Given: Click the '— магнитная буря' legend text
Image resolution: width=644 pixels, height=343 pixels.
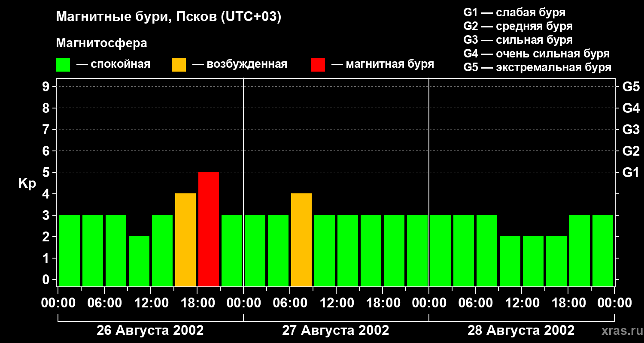Looking at the screenshot, I should tap(383, 64).
